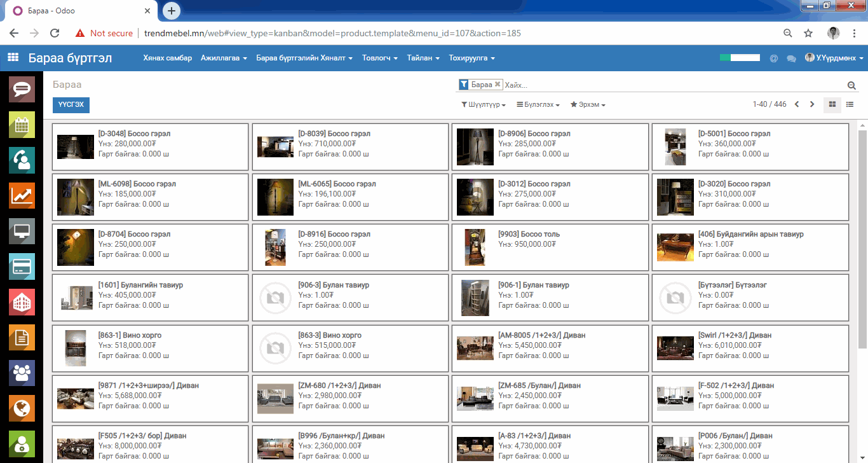Screen dimensions: 868x463
Task: Open the Discuss chat bubble sidebar icon
Action: pyautogui.click(x=22, y=89)
